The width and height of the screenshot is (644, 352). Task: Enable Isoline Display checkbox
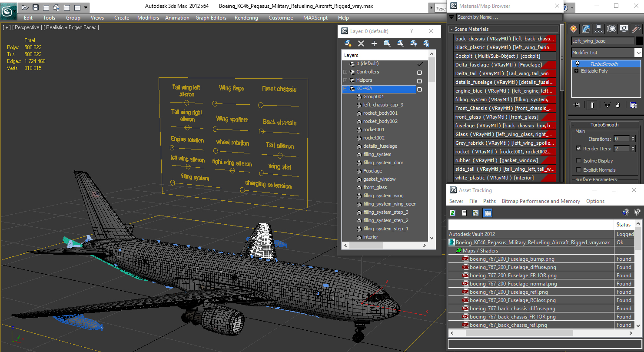[578, 161]
